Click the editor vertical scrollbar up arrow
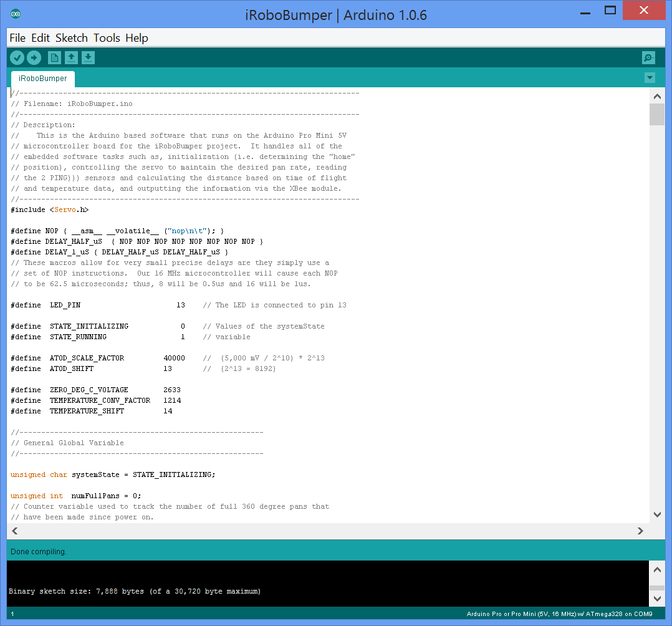Screen dimensions: 672x626 (656, 96)
